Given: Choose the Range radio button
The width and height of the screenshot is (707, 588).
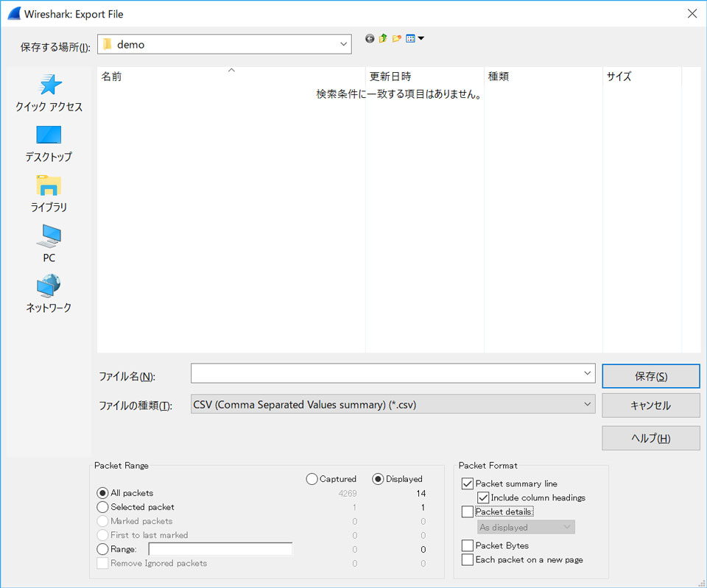Looking at the screenshot, I should point(103,549).
